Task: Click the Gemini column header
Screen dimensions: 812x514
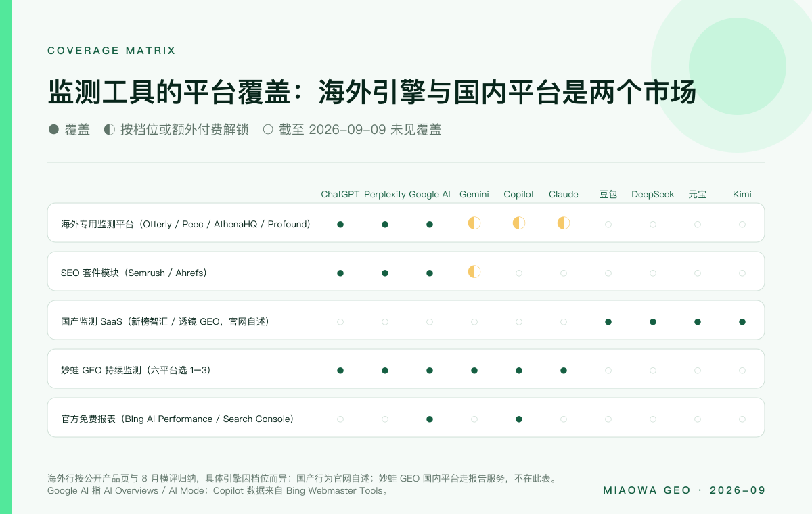Action: 474,194
